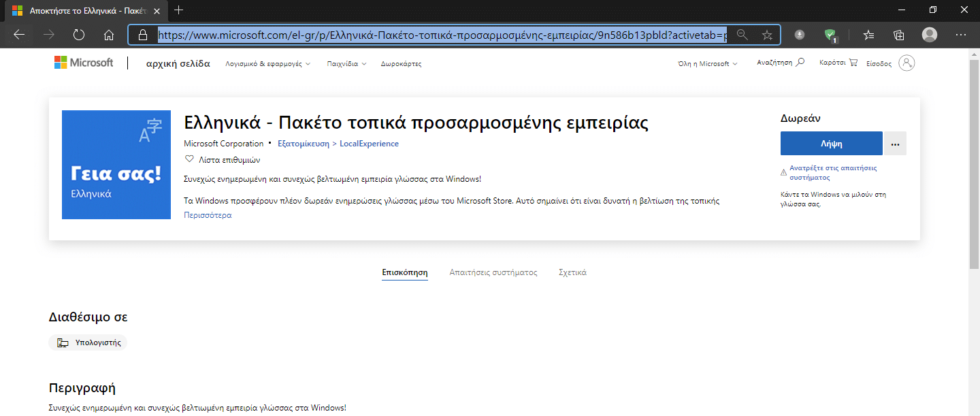980x416 pixels.
Task: Open the download manager extension icon
Action: click(800, 35)
